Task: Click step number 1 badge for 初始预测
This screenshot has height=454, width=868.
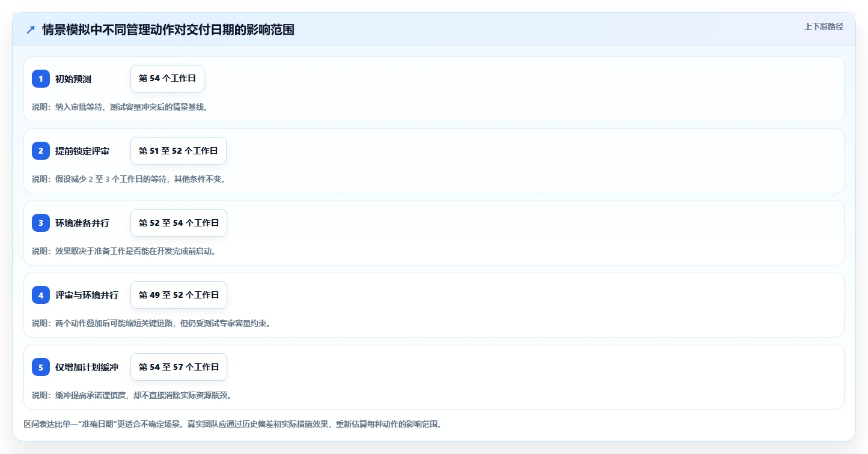Action: pos(41,79)
